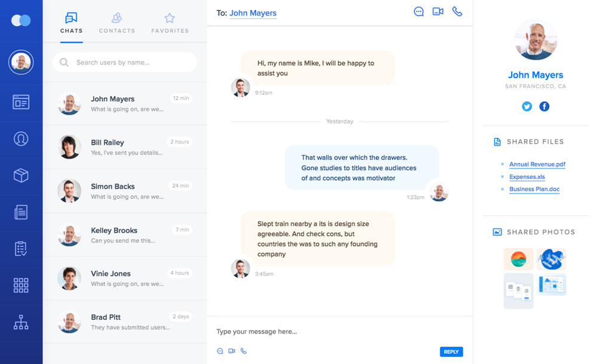This screenshot has height=364, width=597.
Task: Click the user profile icon in sidebar
Action: (21, 138)
